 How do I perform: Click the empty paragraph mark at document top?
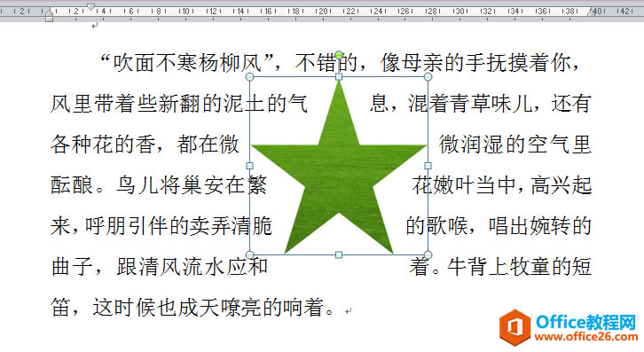pyautogui.click(x=94, y=26)
